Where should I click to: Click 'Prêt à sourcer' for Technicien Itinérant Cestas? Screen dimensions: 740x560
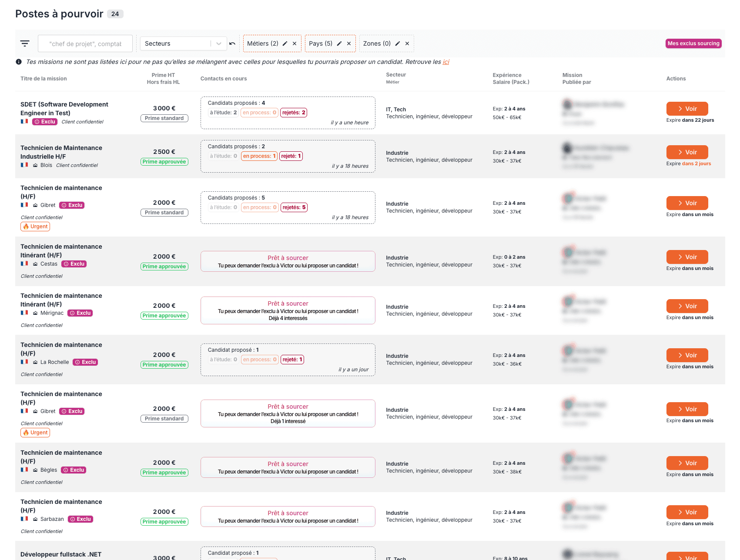[x=288, y=261]
